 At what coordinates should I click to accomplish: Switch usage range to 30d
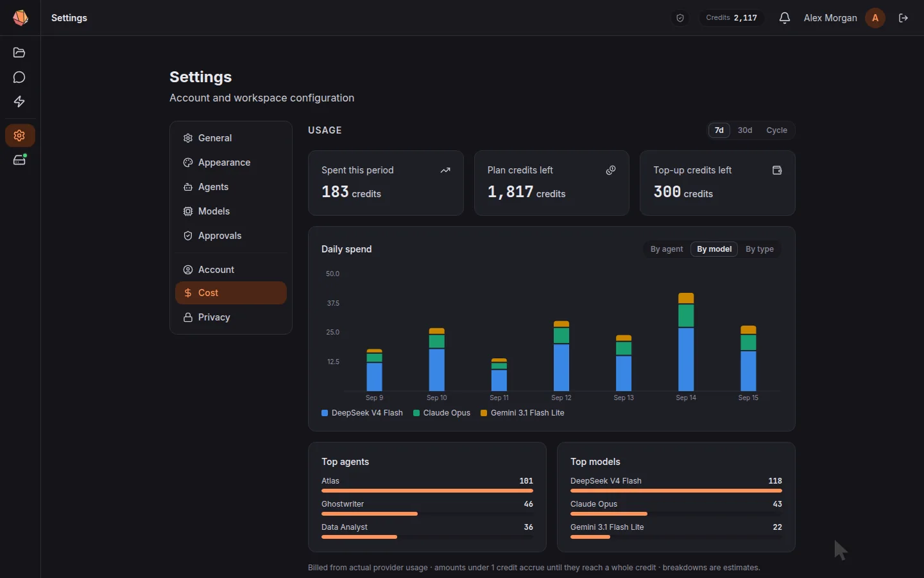click(745, 130)
